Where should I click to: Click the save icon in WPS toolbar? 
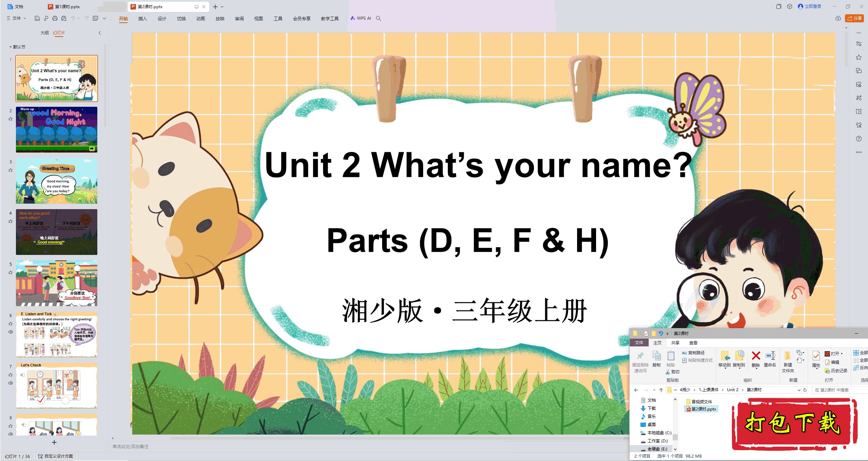[37, 18]
